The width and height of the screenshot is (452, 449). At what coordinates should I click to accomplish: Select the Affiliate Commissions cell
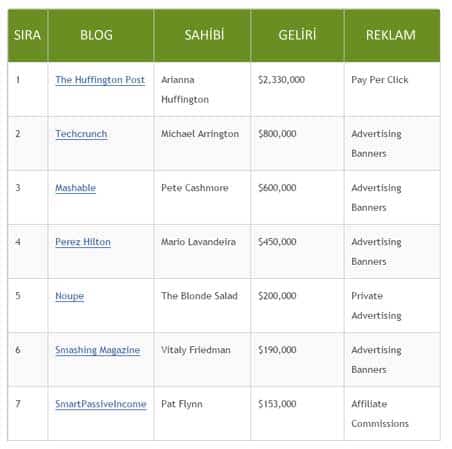[392, 413]
